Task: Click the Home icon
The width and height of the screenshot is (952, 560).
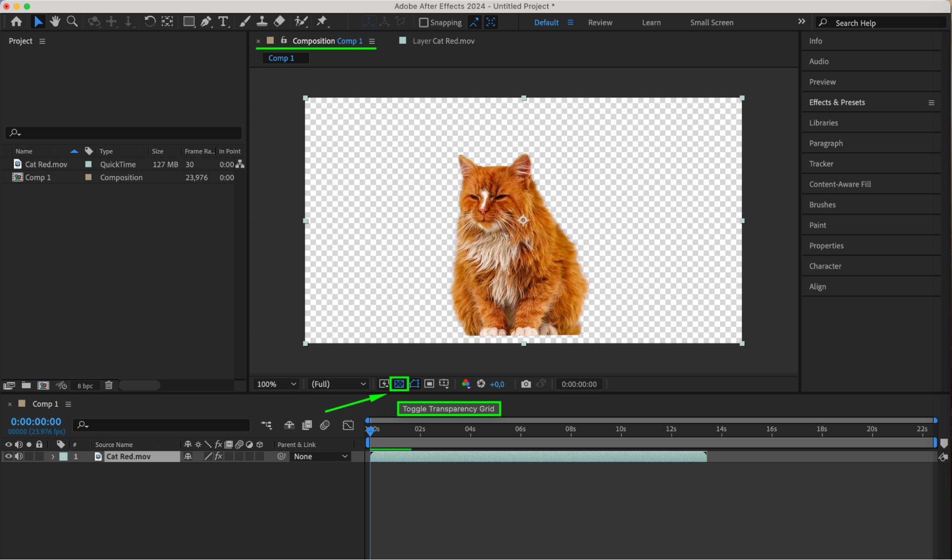Action: coord(16,21)
